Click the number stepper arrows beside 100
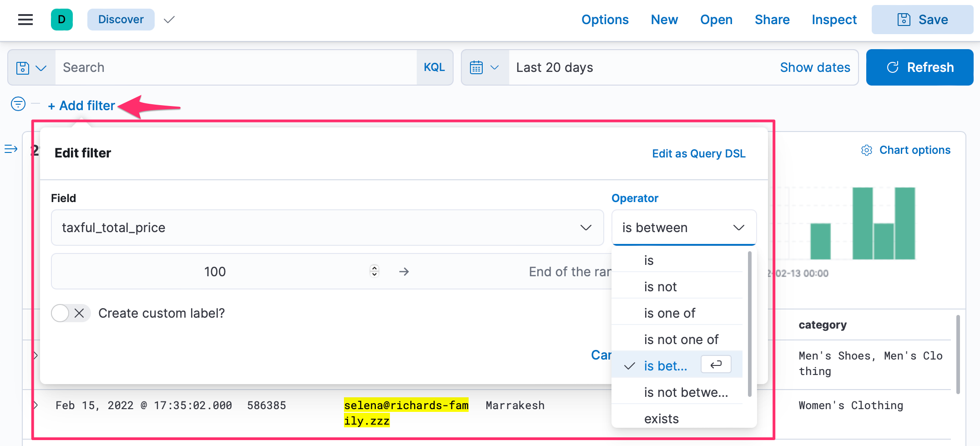The image size is (980, 446). 374,271
